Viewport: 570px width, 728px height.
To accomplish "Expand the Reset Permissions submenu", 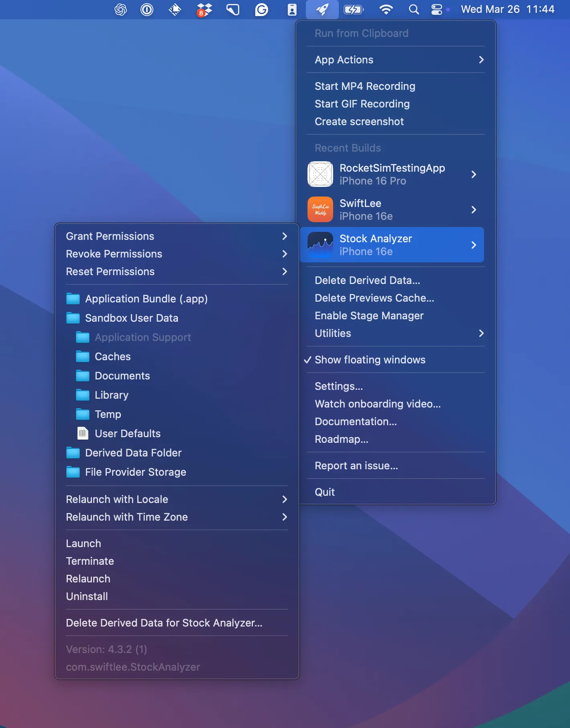I will tap(285, 272).
